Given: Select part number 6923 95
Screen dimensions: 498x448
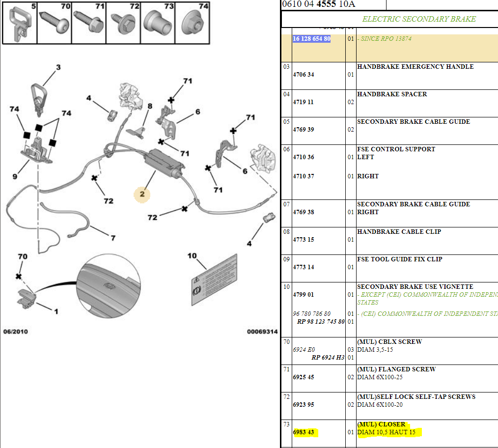Looking at the screenshot, I should coord(304,405).
